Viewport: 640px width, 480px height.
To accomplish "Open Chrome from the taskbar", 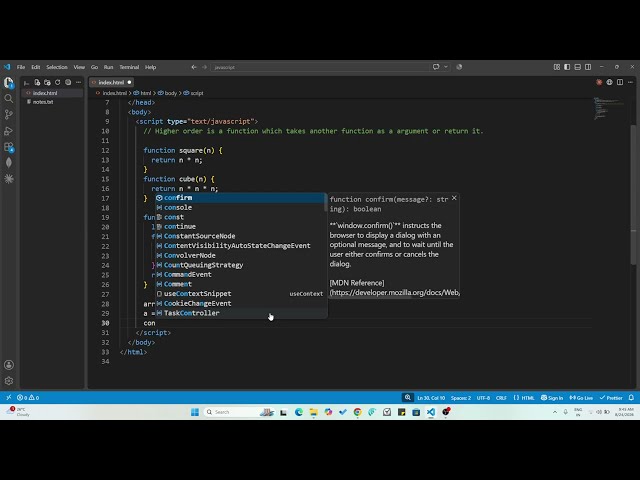I will pyautogui.click(x=358, y=412).
